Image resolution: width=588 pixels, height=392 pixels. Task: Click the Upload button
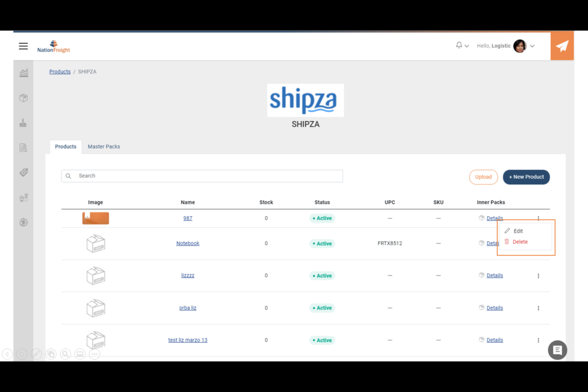pyautogui.click(x=483, y=177)
